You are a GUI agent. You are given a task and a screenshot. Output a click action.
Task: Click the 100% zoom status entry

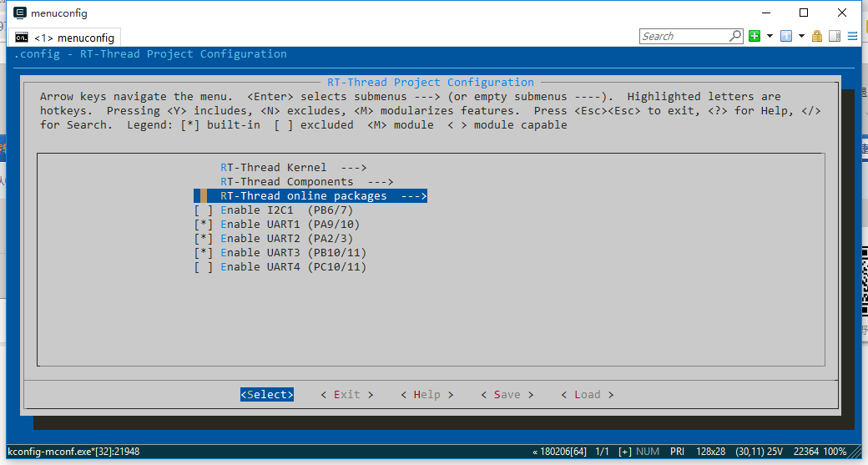point(835,451)
